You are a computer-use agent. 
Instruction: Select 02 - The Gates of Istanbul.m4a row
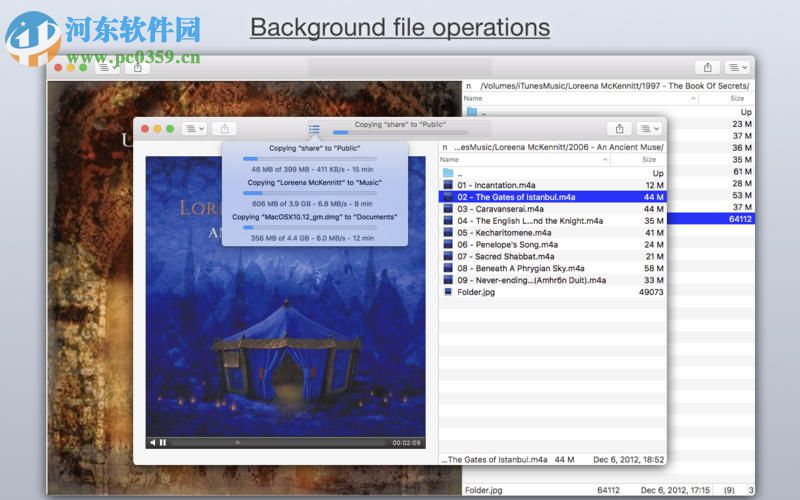point(553,197)
